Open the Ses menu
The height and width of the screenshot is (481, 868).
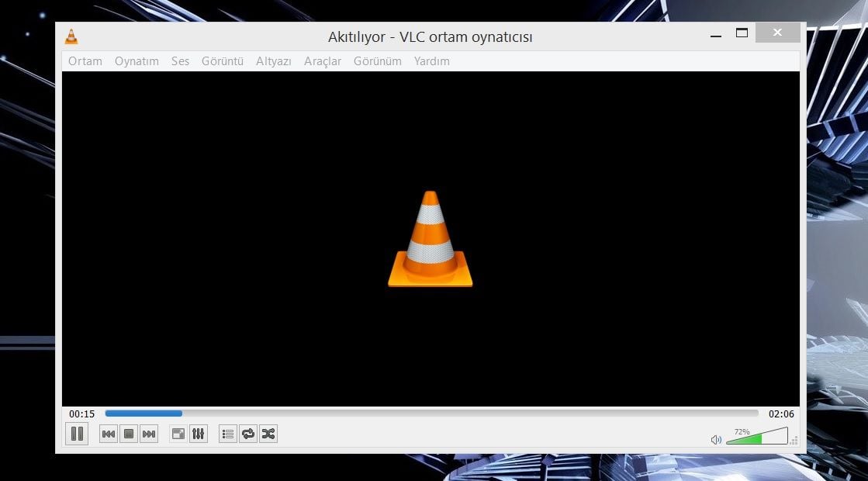(181, 61)
